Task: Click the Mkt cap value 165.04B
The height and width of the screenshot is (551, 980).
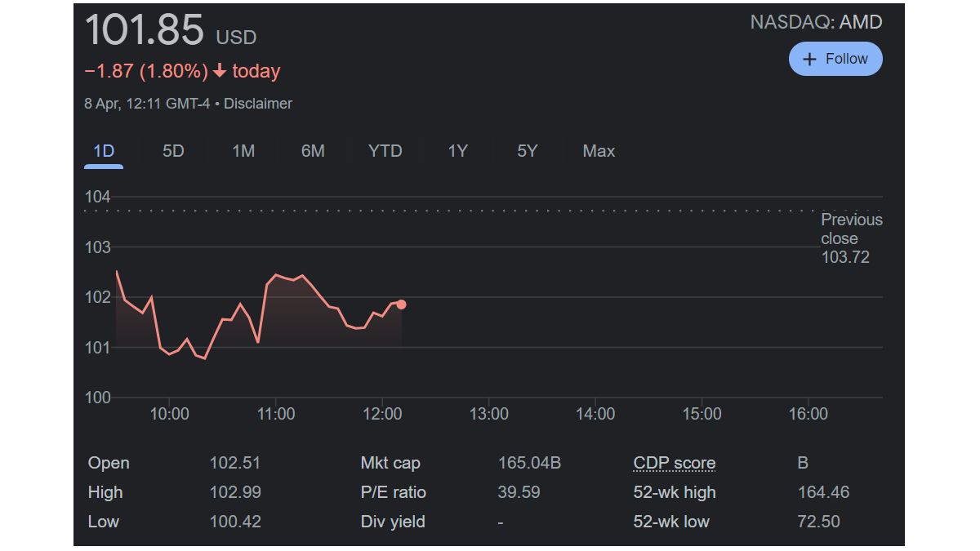Action: tap(529, 463)
